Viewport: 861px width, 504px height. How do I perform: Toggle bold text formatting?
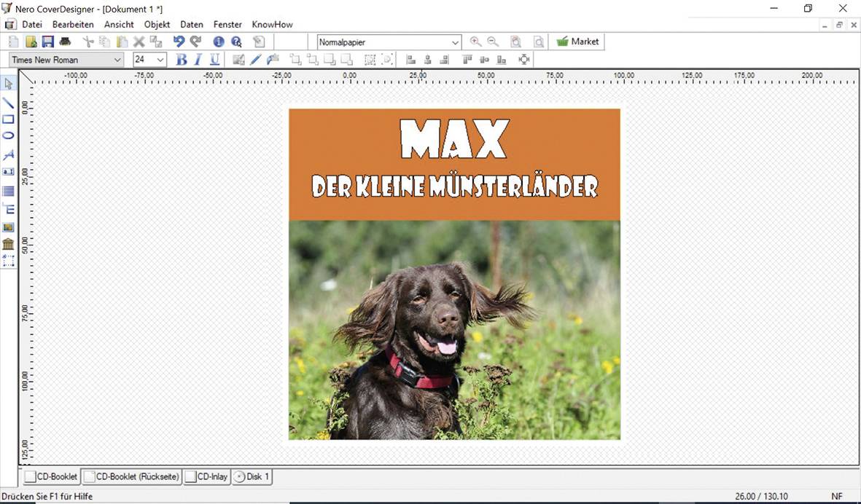(x=180, y=59)
